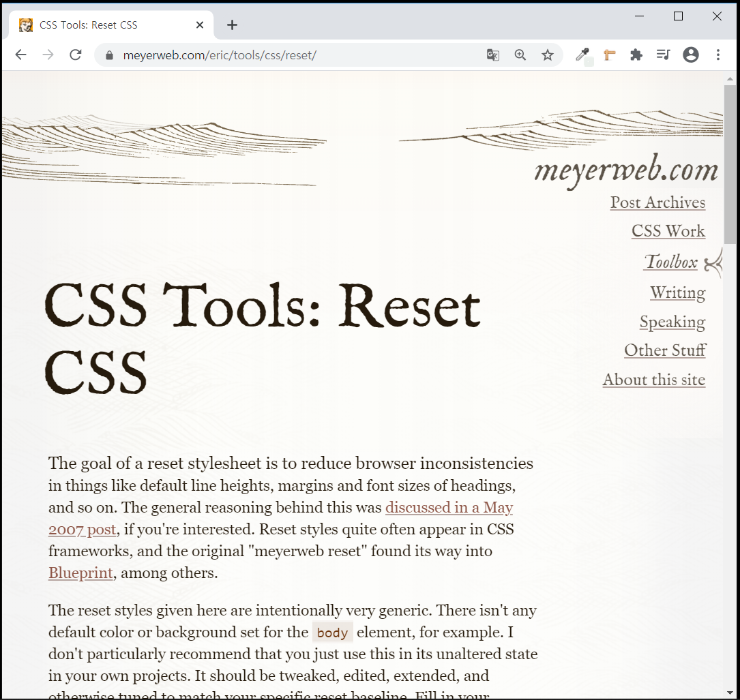Viewport: 740px width, 700px height.
Task: Follow the 'discussed in a May' link
Action: click(449, 508)
